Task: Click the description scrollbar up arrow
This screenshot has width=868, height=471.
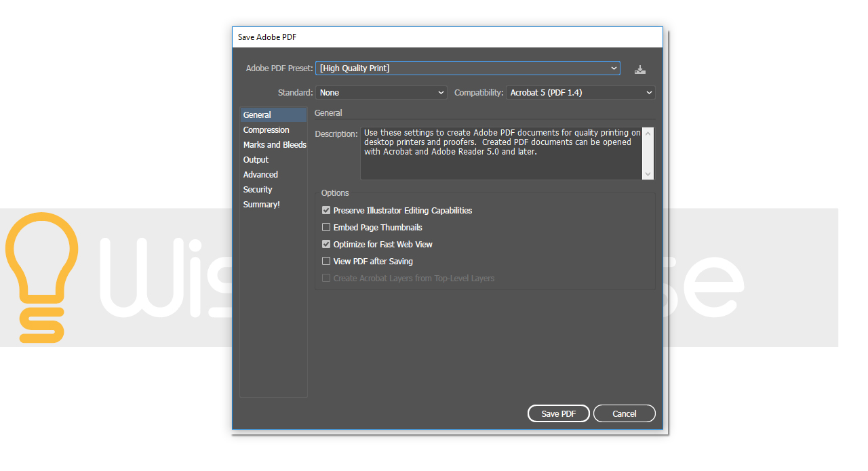Action: 648,134
